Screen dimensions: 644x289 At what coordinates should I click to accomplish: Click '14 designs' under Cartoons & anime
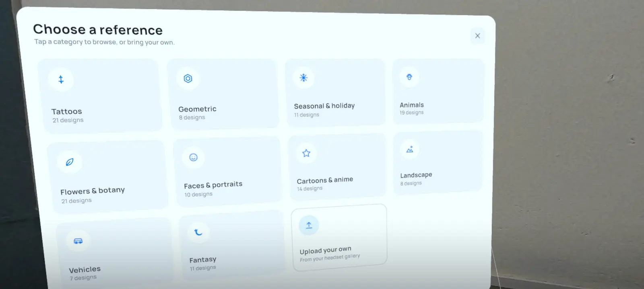(310, 189)
